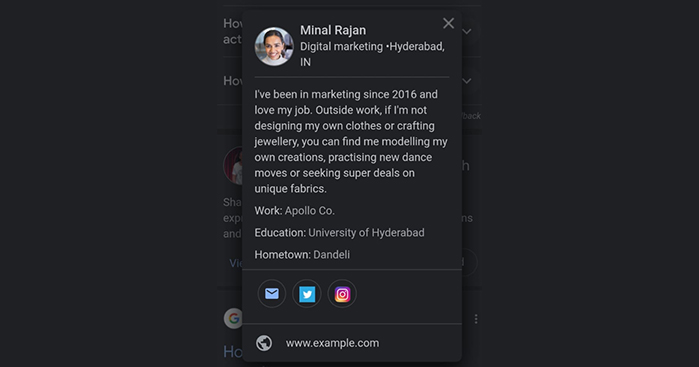Click the Google logo icon in background
This screenshot has width=699, height=367.
point(233,318)
